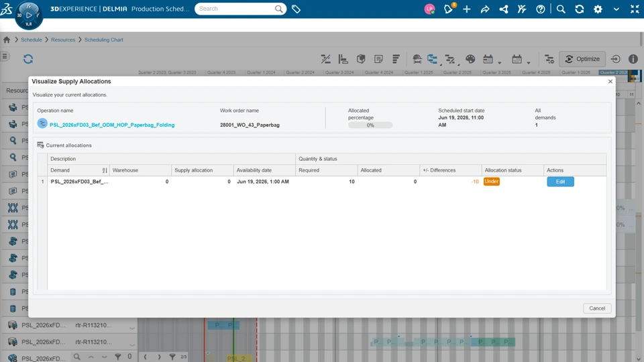This screenshot has height=362, width=644.
Task: Click the down chevron at the resource list bottom
Action: (x=105, y=357)
